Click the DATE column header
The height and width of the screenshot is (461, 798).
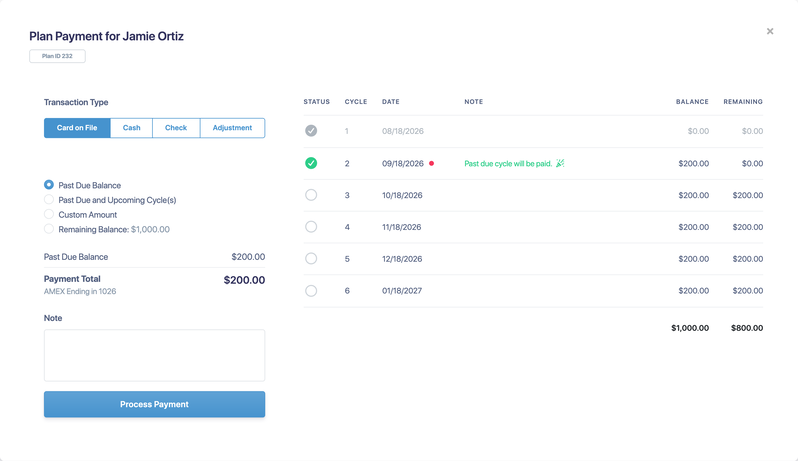coord(391,102)
